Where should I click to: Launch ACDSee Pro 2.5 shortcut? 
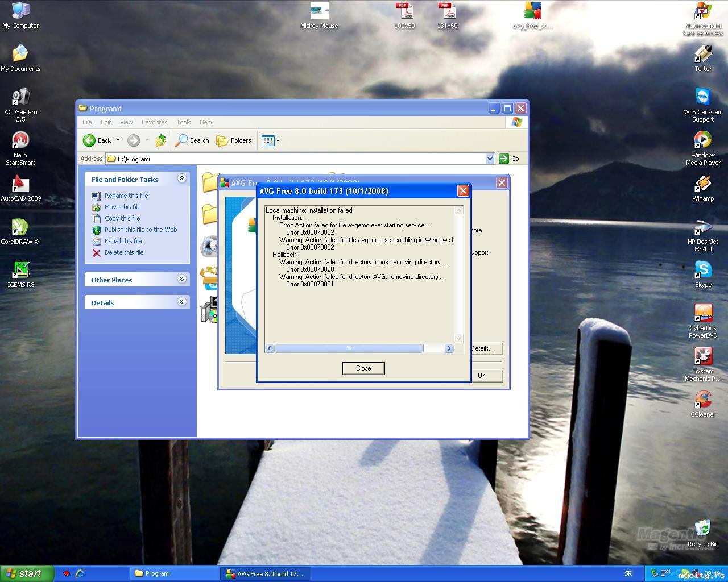[20, 105]
